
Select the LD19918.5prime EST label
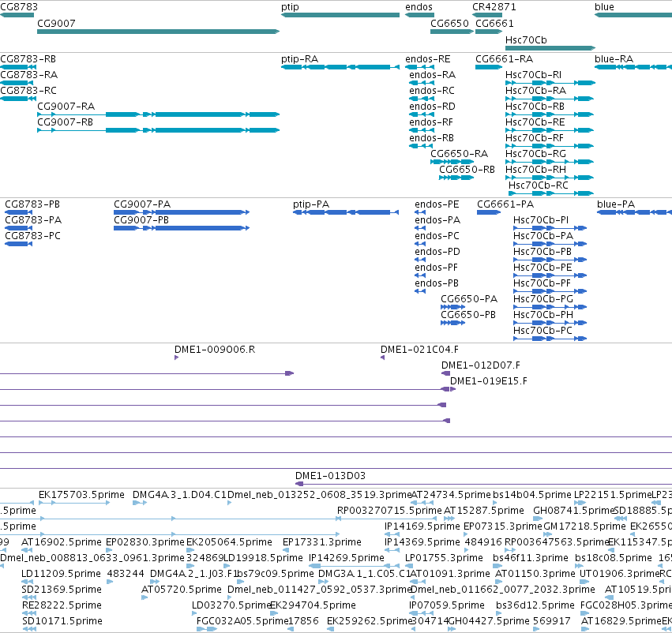click(263, 557)
